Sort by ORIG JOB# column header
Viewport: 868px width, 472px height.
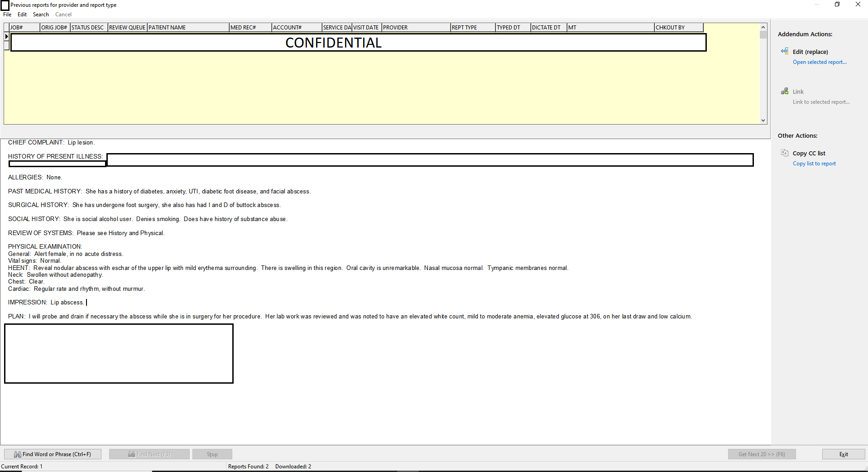(x=55, y=28)
